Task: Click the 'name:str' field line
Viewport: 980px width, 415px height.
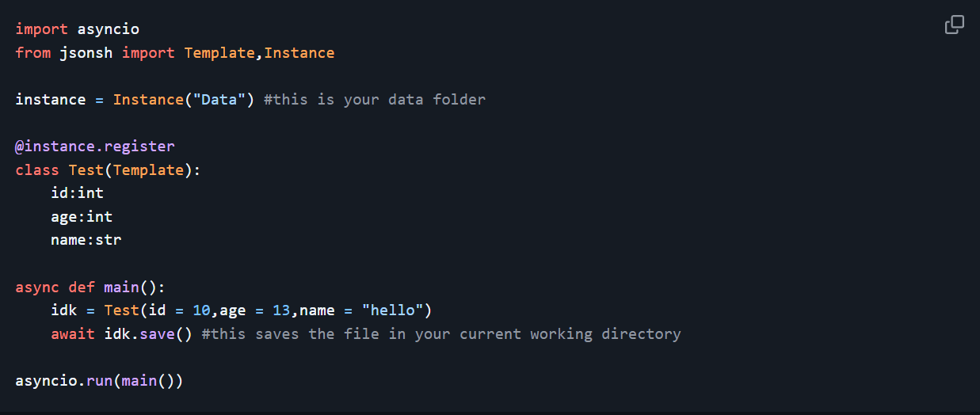Action: pos(86,239)
